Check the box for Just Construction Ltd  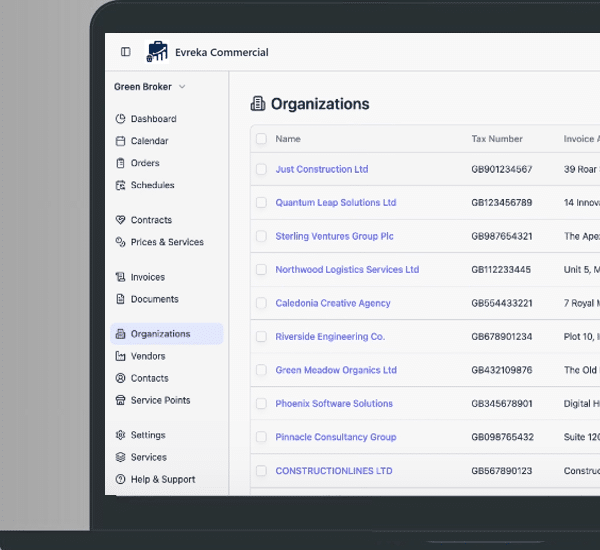click(x=261, y=169)
